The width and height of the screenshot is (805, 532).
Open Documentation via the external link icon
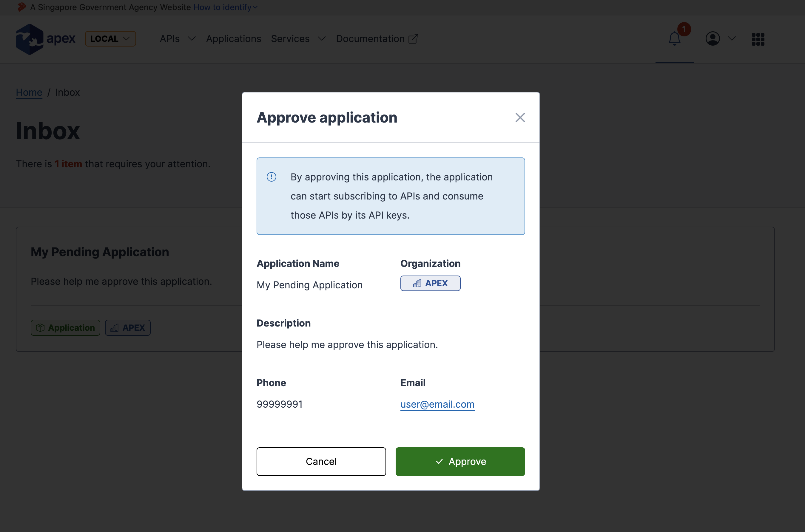413,39
